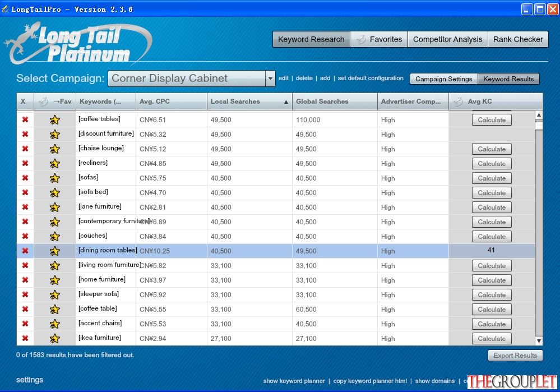Image resolution: width=560 pixels, height=392 pixels.
Task: Show the Campaign Settings view
Action: coord(443,79)
